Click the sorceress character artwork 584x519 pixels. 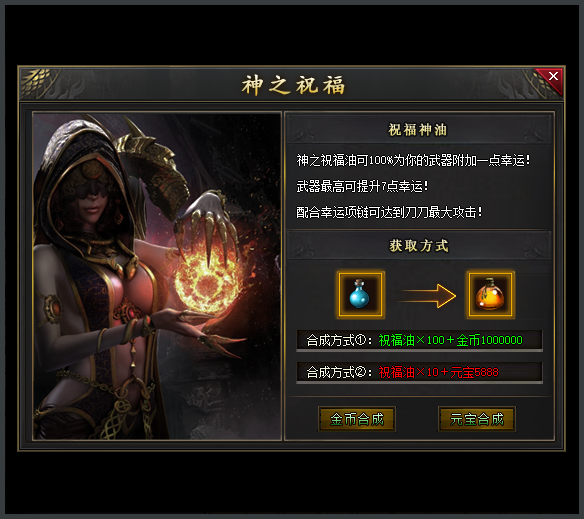tap(157, 276)
